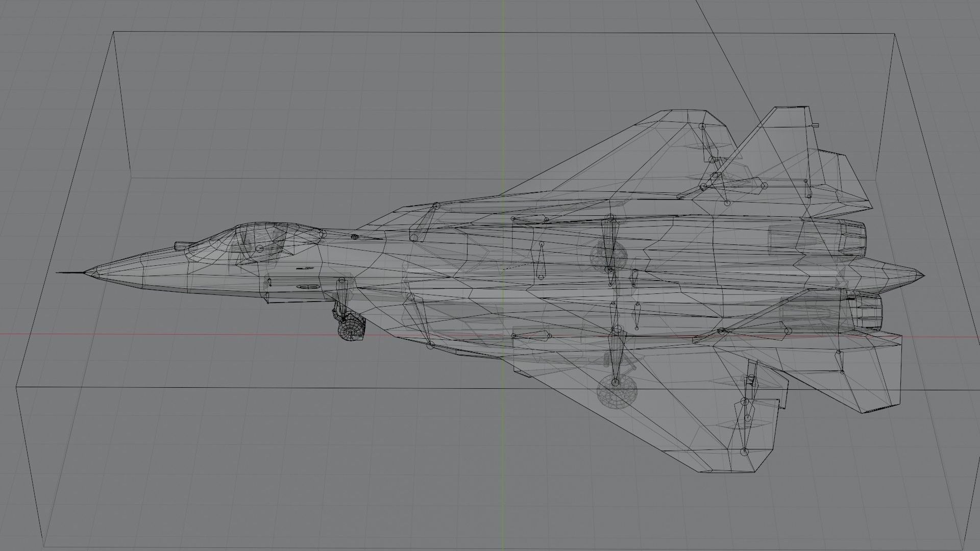Select the bounding box top-left corner
The width and height of the screenshot is (980, 551).
113,32
